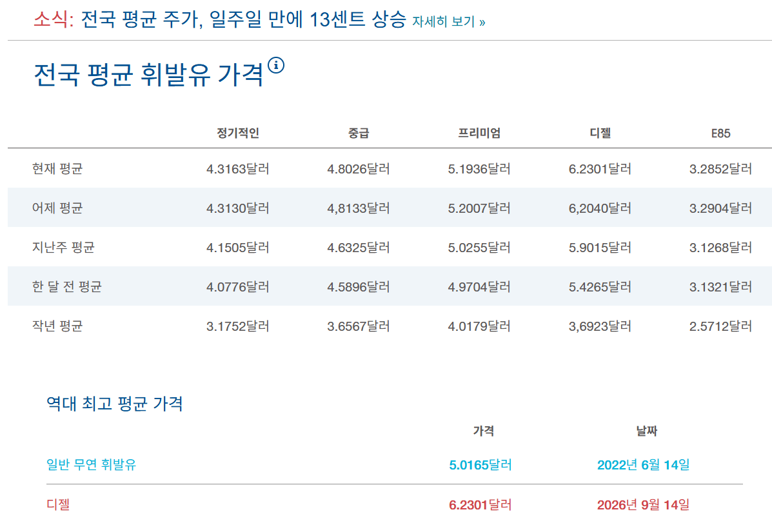This screenshot has height=532, width=772.
Task: Select the value 3.2852달러
Action: click(x=721, y=169)
